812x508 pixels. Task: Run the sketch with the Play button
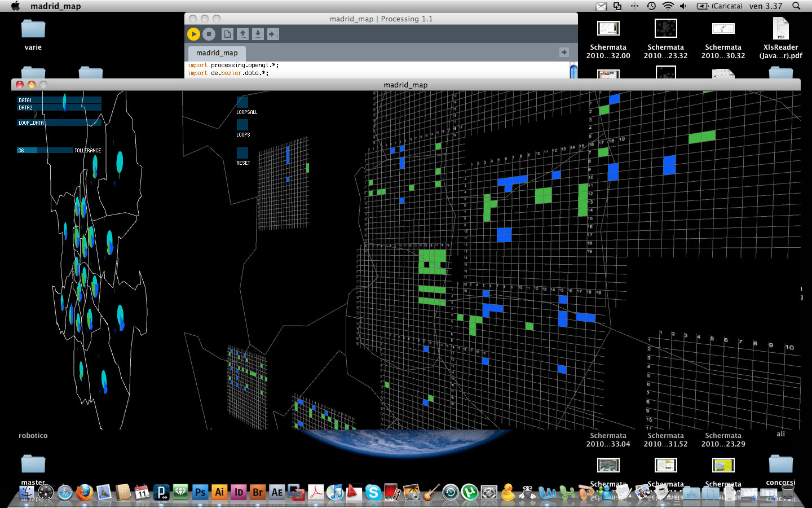click(193, 34)
